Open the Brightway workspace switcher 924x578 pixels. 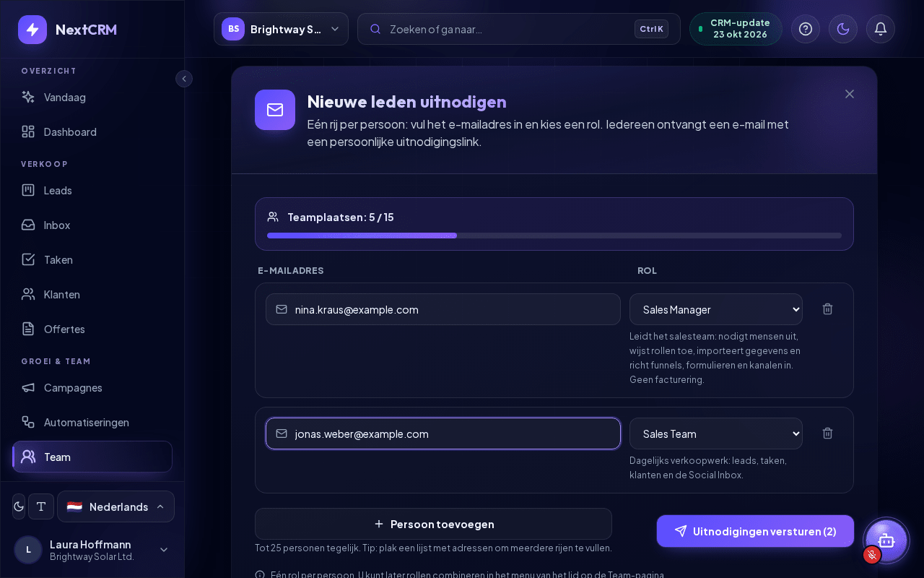pos(281,29)
